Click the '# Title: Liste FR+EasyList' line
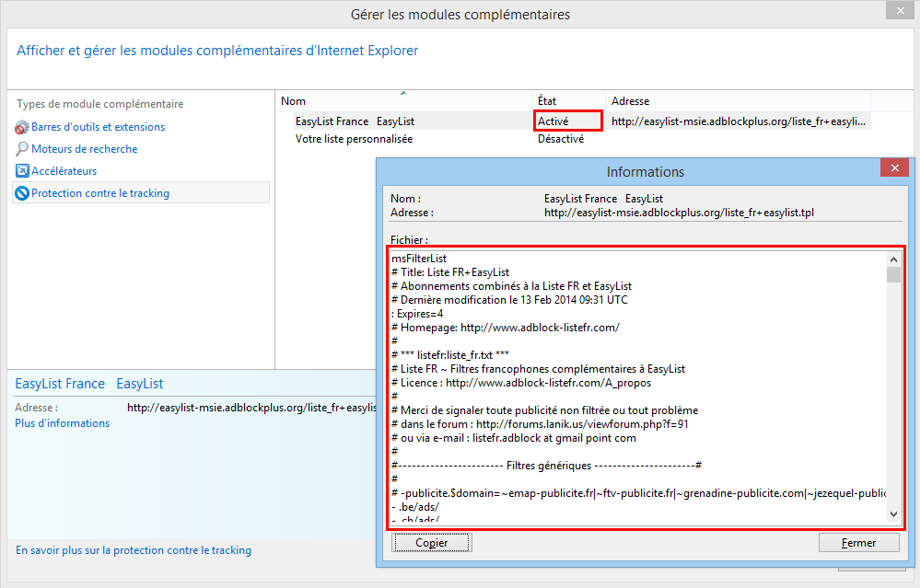The width and height of the screenshot is (920, 588). 450,272
